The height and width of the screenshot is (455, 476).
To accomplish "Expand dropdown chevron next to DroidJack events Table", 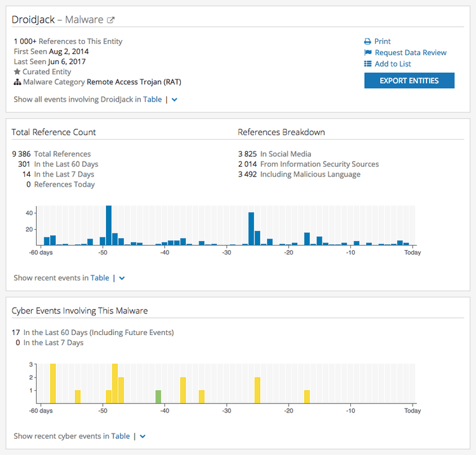I will click(x=175, y=100).
